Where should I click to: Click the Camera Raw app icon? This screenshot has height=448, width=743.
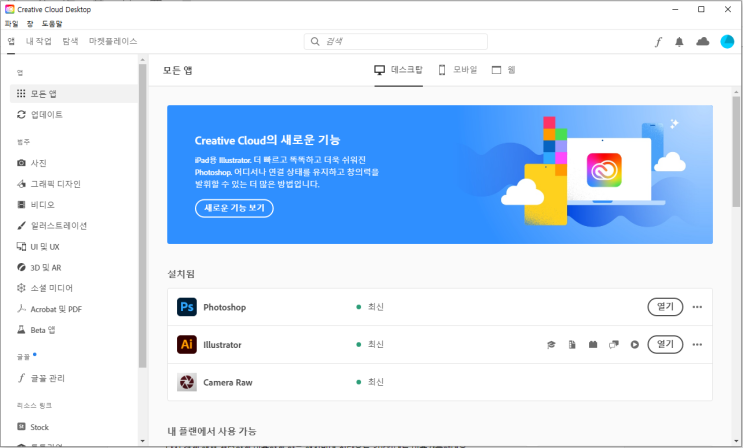(x=187, y=382)
